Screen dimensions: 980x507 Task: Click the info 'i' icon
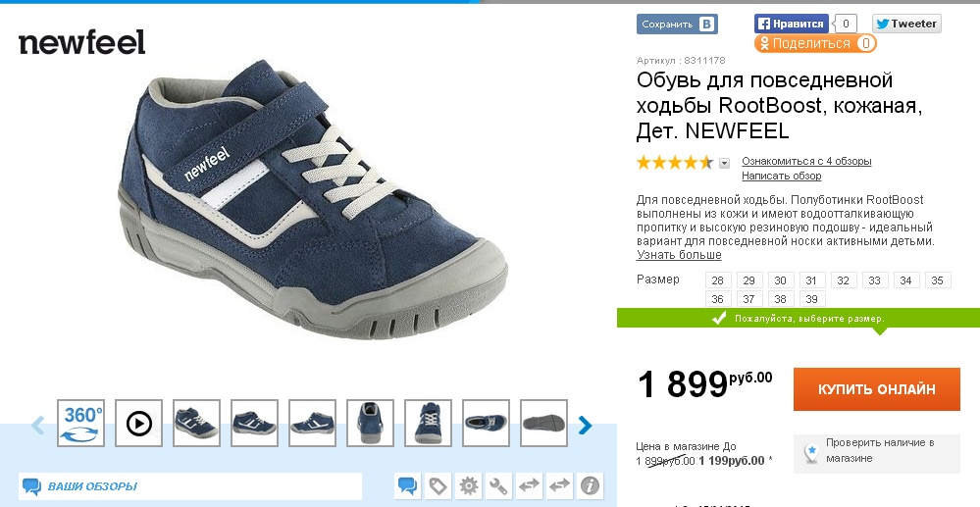(x=590, y=485)
